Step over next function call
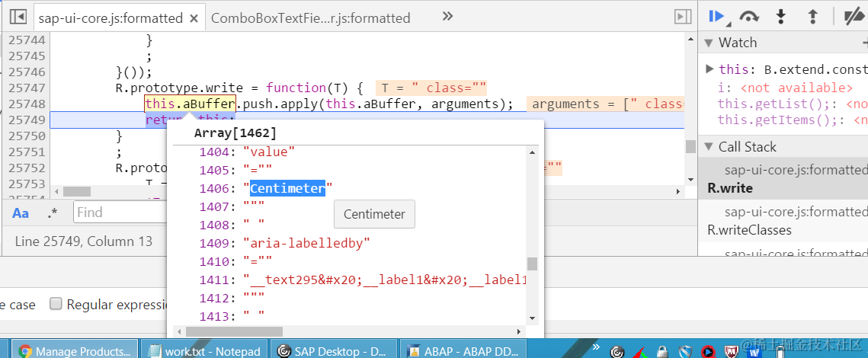868x358 pixels. (749, 18)
